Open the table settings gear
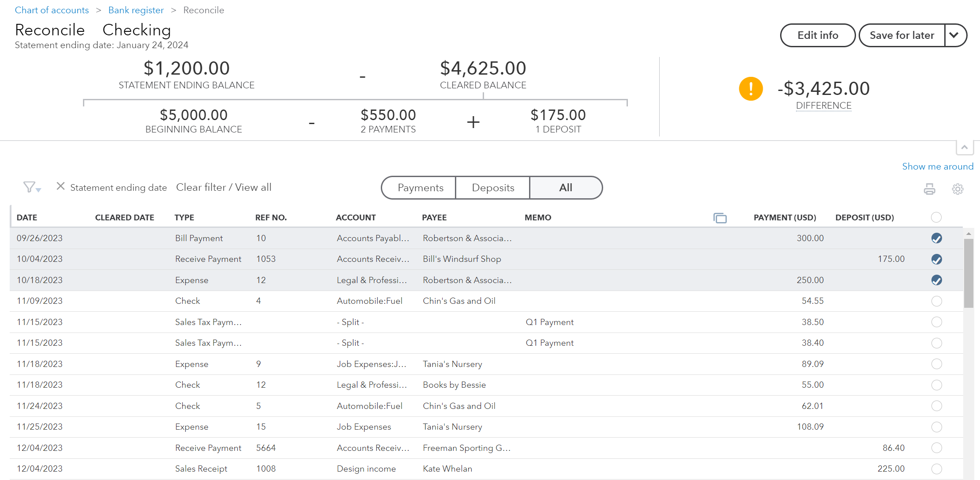The height and width of the screenshot is (480, 980). [957, 189]
